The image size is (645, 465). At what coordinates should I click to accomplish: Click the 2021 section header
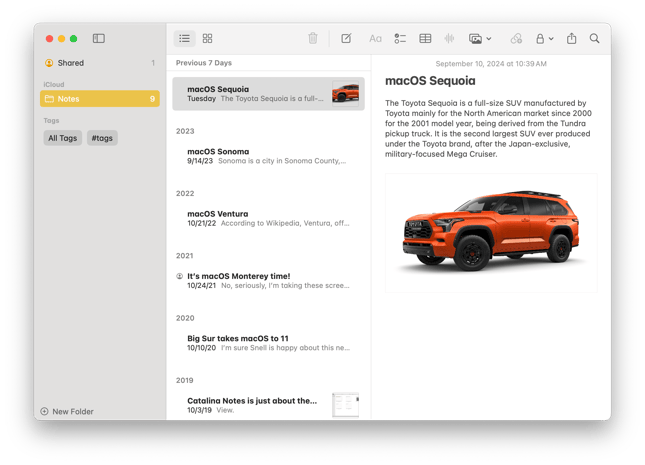(x=185, y=256)
